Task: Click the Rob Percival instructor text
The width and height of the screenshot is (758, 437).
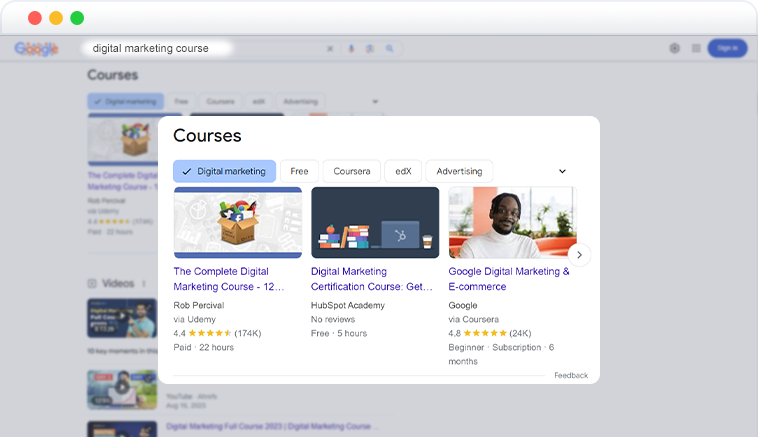Action: [199, 305]
